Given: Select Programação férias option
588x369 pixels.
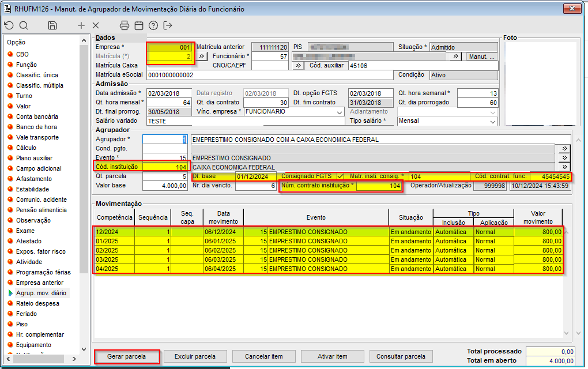Looking at the screenshot, I should point(43,272).
